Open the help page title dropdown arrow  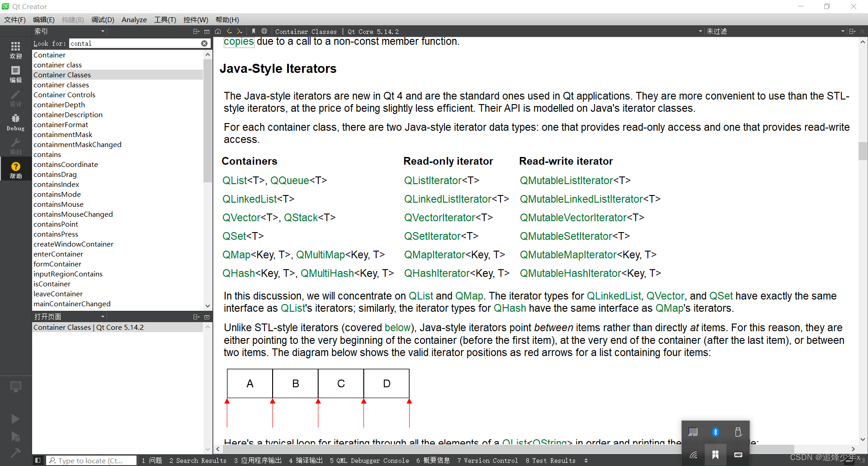click(x=700, y=31)
